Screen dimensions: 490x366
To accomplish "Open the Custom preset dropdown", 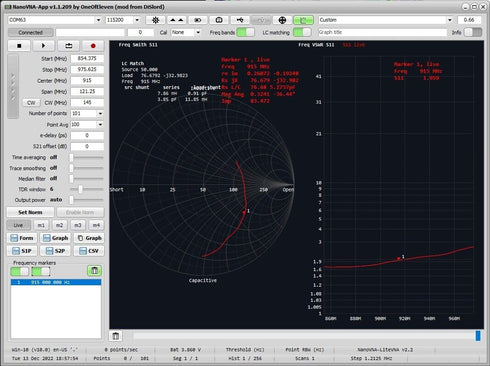I will [450, 20].
